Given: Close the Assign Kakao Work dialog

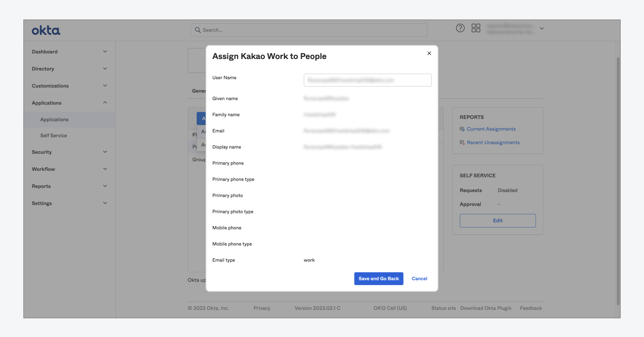Looking at the screenshot, I should point(429,53).
